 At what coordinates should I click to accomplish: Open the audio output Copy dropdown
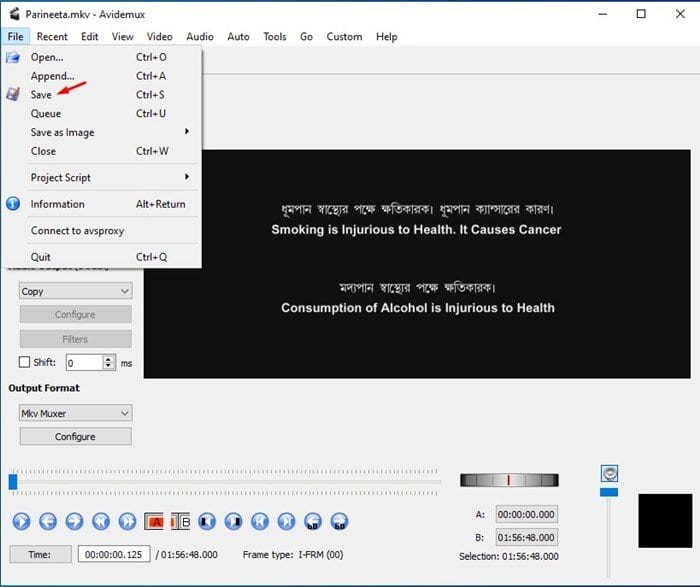[x=75, y=291]
